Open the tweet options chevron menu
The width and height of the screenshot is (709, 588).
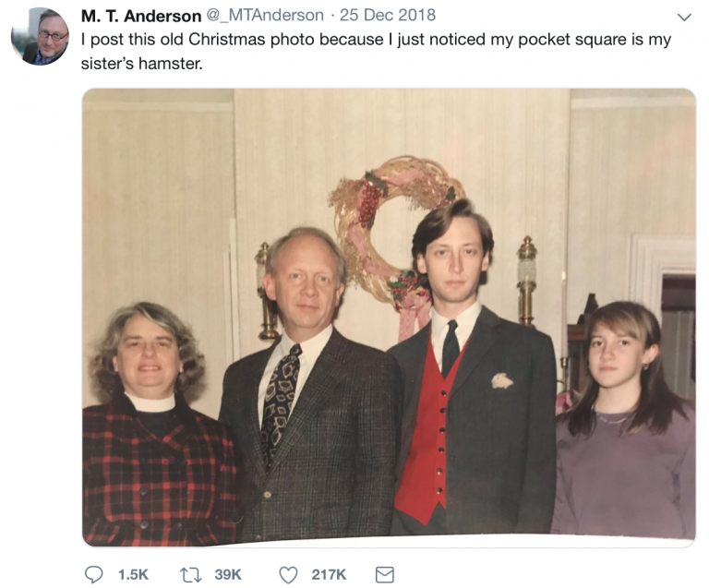685,18
